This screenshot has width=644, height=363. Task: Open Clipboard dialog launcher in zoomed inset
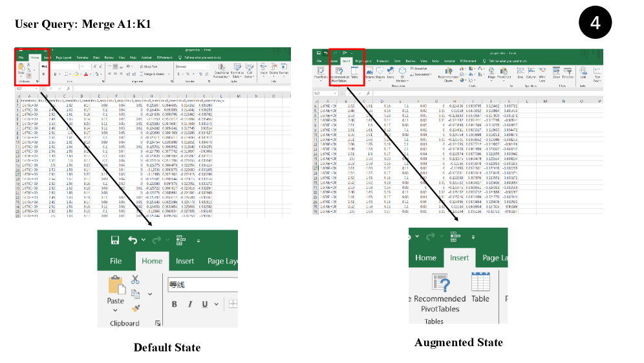tap(158, 324)
